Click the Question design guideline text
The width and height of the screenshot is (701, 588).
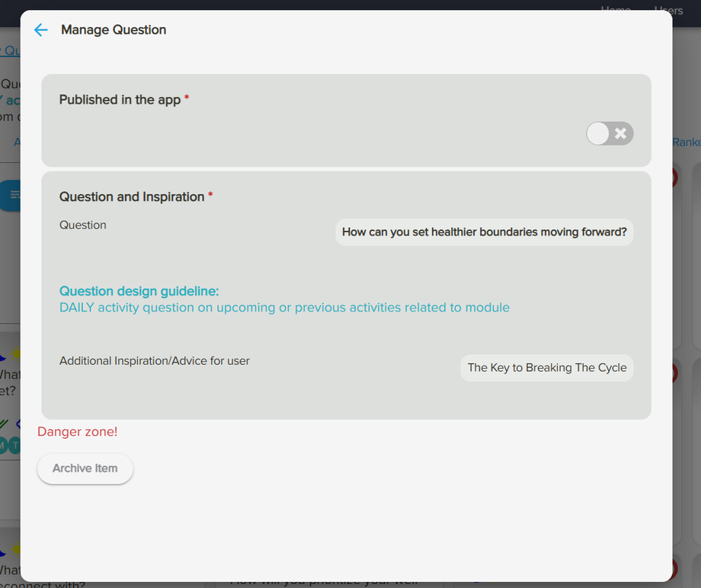[139, 291]
